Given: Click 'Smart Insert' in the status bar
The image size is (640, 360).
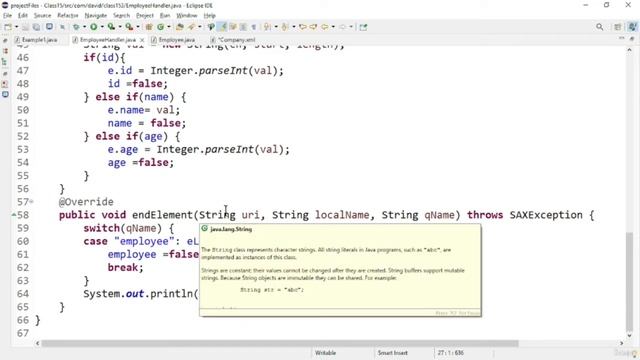Looking at the screenshot, I should pyautogui.click(x=392, y=353).
